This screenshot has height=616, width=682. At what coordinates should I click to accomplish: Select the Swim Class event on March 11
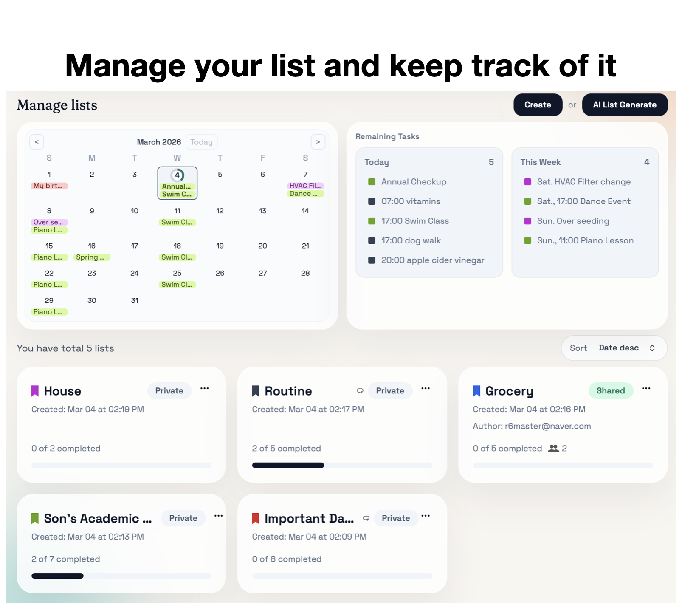(177, 222)
